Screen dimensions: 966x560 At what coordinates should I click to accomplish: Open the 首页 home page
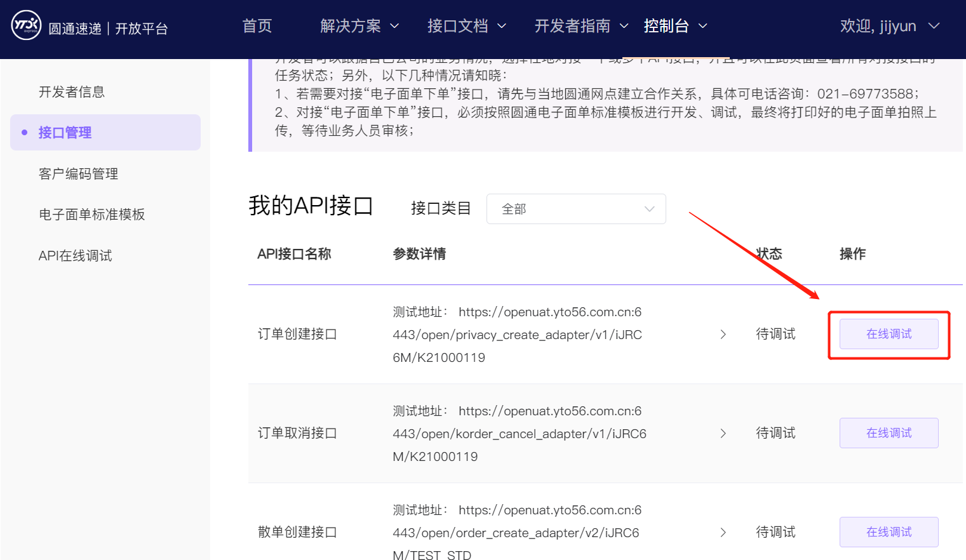[x=257, y=26]
